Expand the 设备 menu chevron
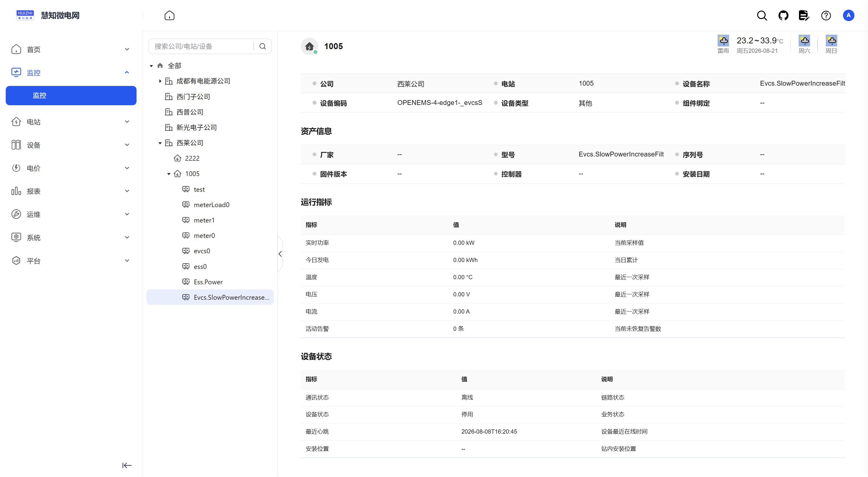Screen dimensions: 868x477 click(x=127, y=145)
